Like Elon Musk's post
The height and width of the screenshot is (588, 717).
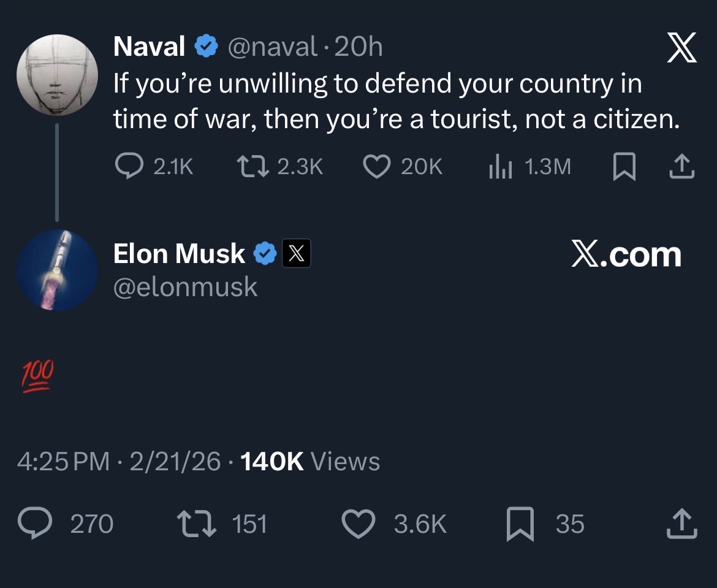(357, 524)
